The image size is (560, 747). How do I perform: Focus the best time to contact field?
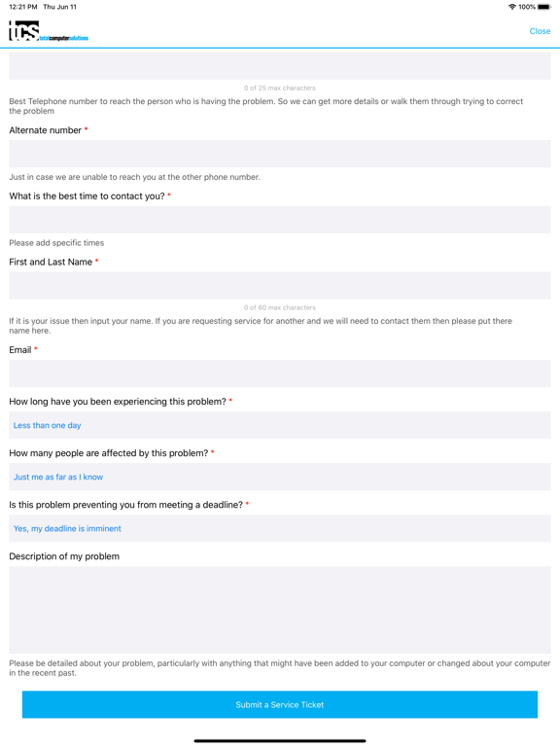point(280,220)
